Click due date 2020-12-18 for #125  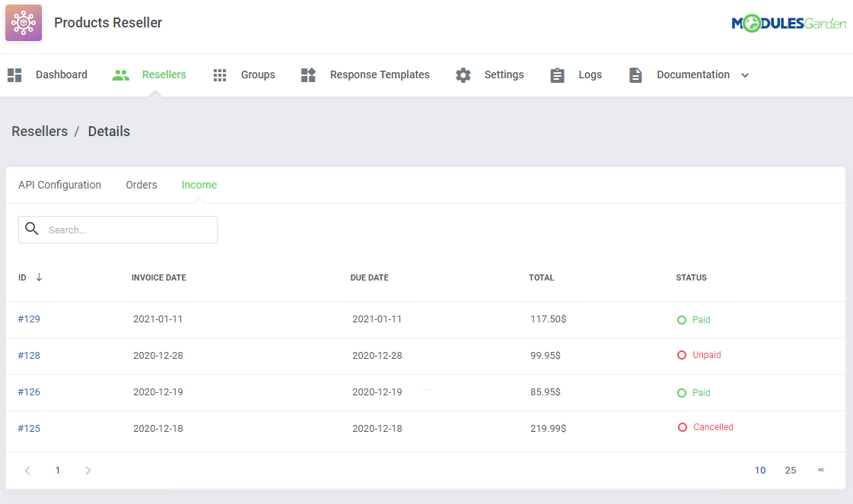click(x=377, y=429)
